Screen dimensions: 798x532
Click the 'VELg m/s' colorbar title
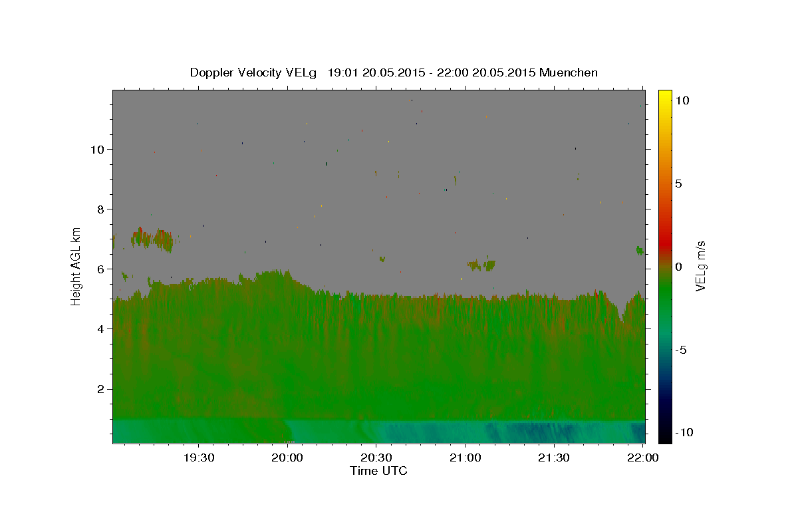(x=700, y=266)
